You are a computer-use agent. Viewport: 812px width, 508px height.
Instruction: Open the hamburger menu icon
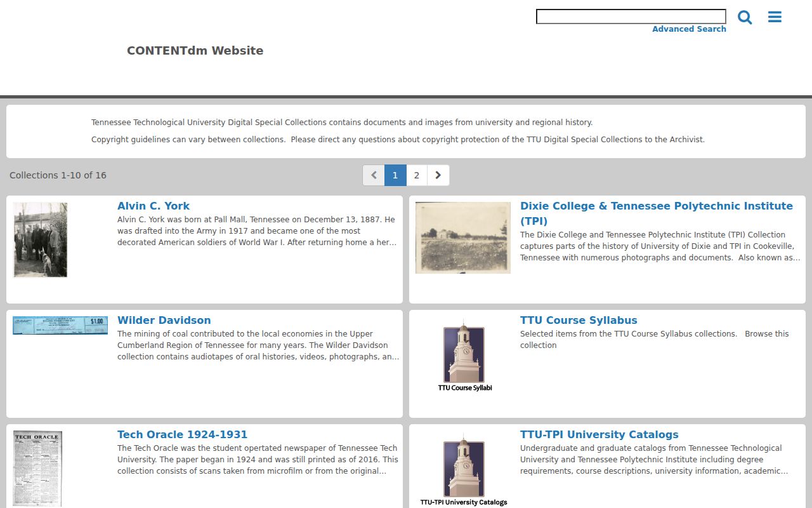(775, 17)
